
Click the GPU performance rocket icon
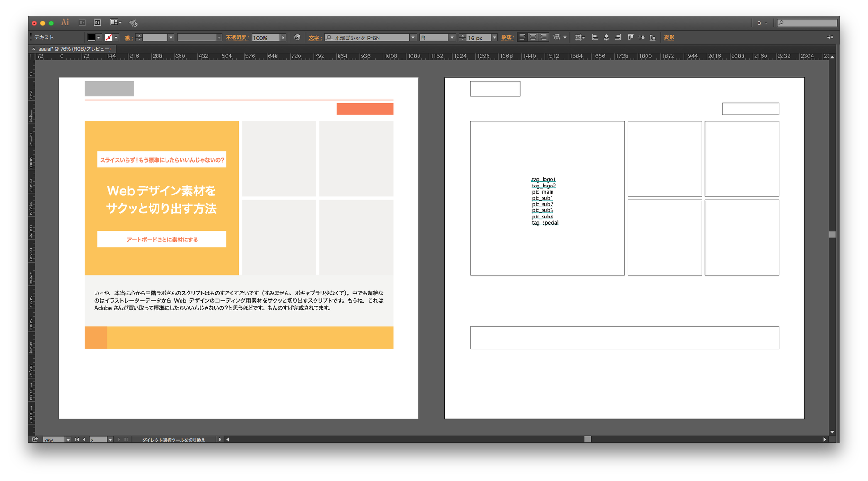point(134,23)
